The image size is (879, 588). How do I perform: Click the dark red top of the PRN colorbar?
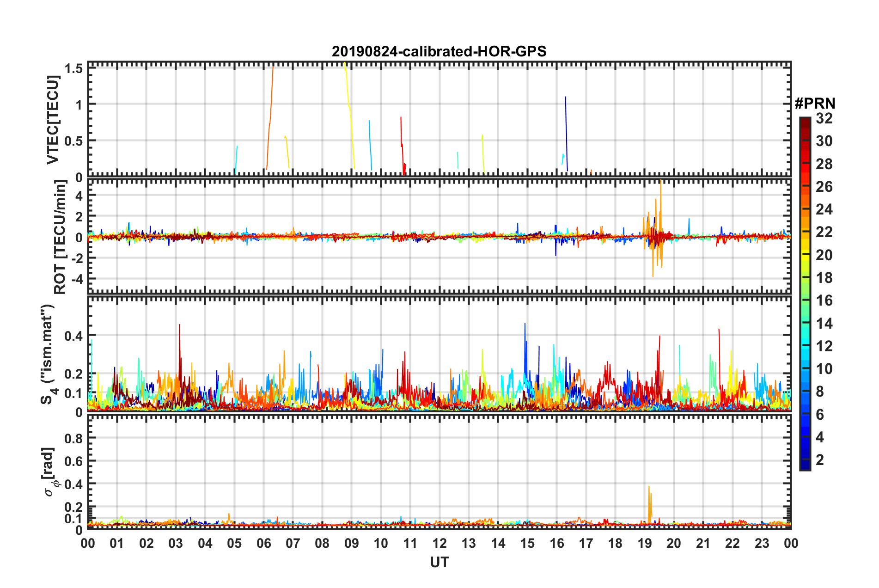click(x=805, y=121)
